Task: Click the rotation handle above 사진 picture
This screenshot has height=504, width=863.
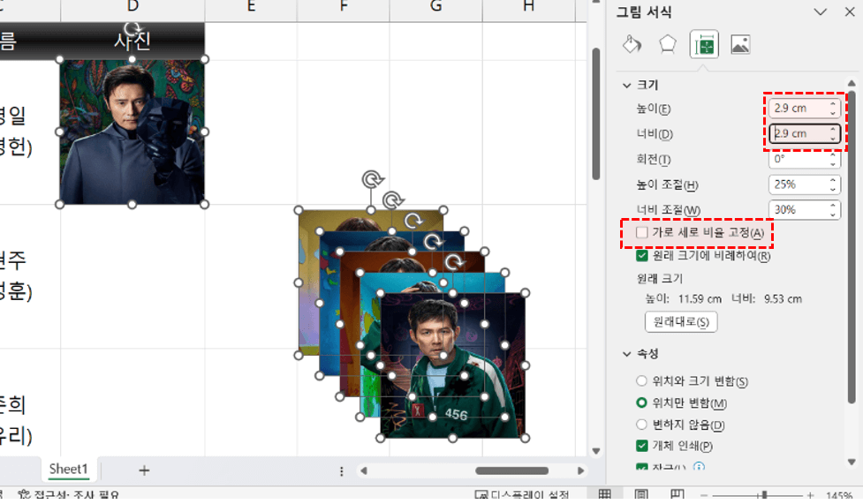Action: [132, 29]
